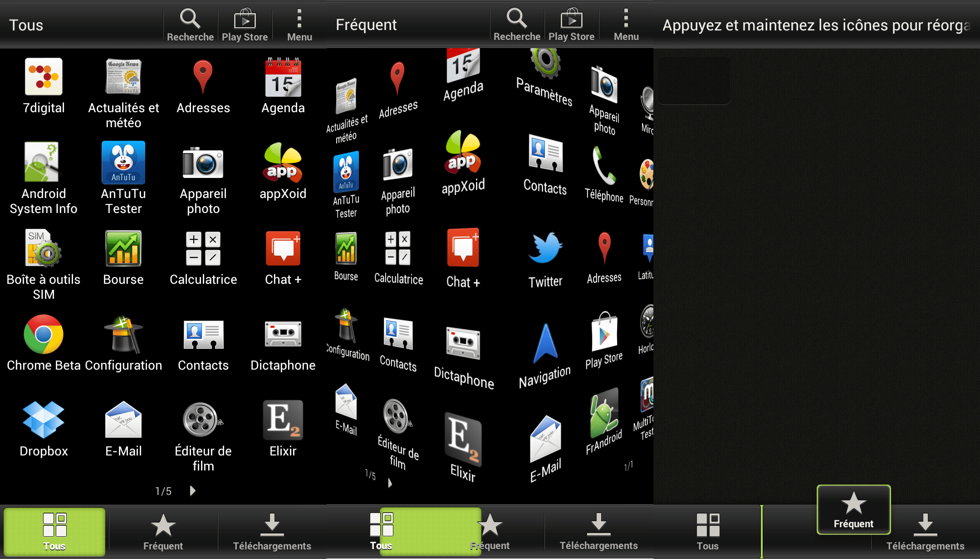This screenshot has height=559, width=980.
Task: Open Calculatrice in left Tous screen
Action: [x=203, y=258]
